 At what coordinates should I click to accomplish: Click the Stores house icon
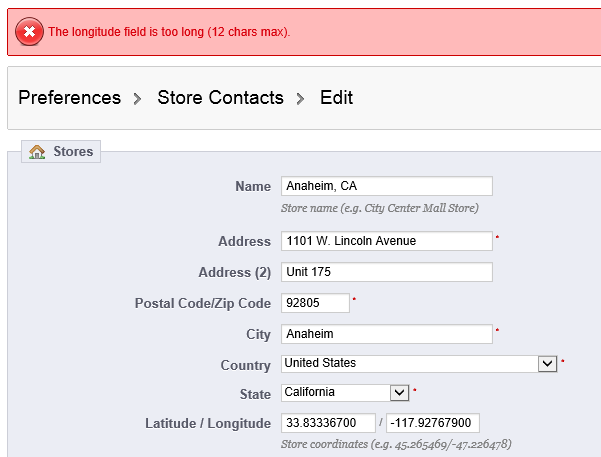tap(37, 152)
